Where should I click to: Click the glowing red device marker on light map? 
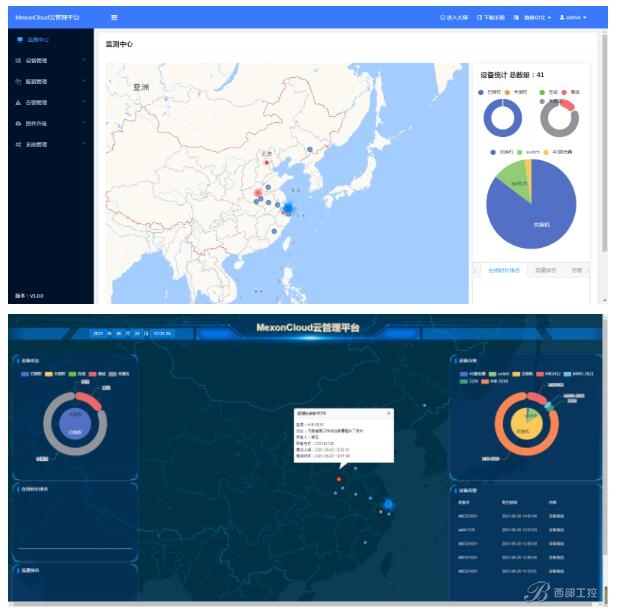[258, 193]
